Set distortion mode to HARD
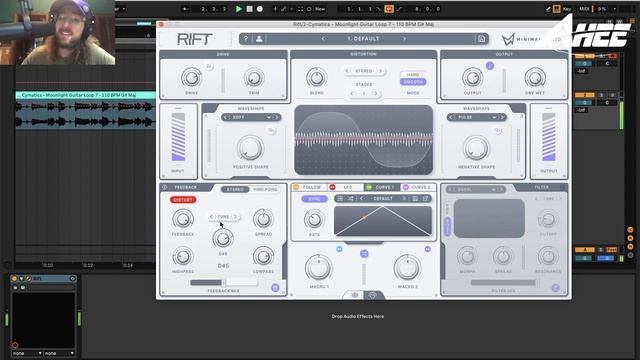640x360 pixels. pos(413,75)
